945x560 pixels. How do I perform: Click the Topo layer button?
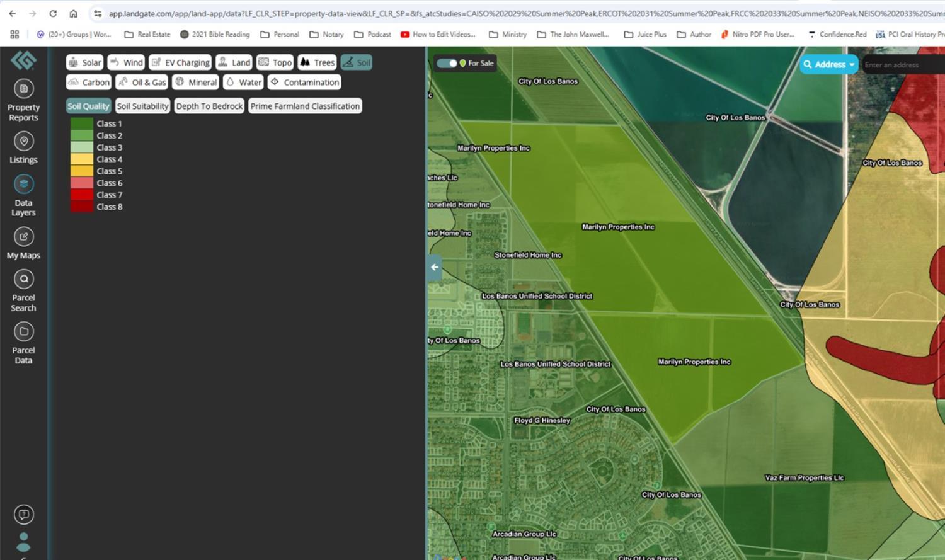[275, 62]
